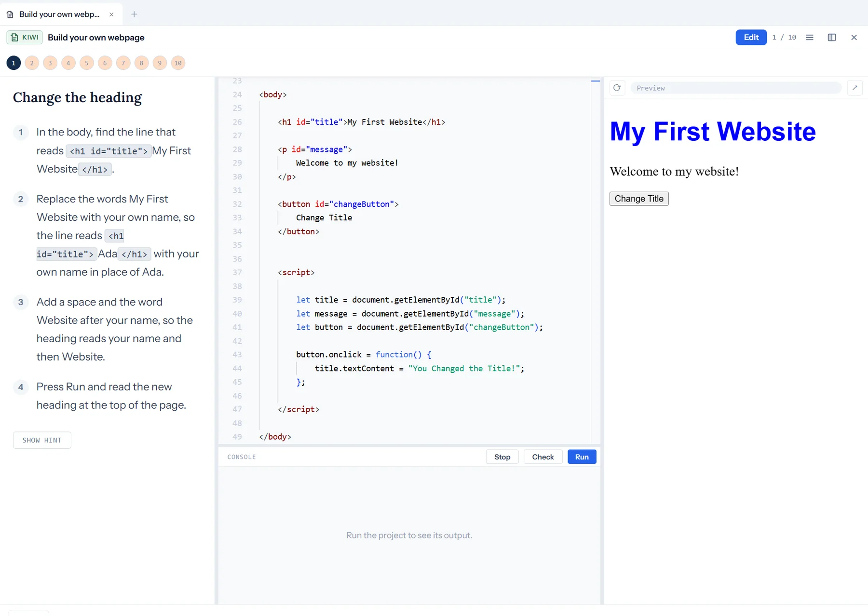Click the blue Edit button
The width and height of the screenshot is (868, 616).
click(751, 37)
